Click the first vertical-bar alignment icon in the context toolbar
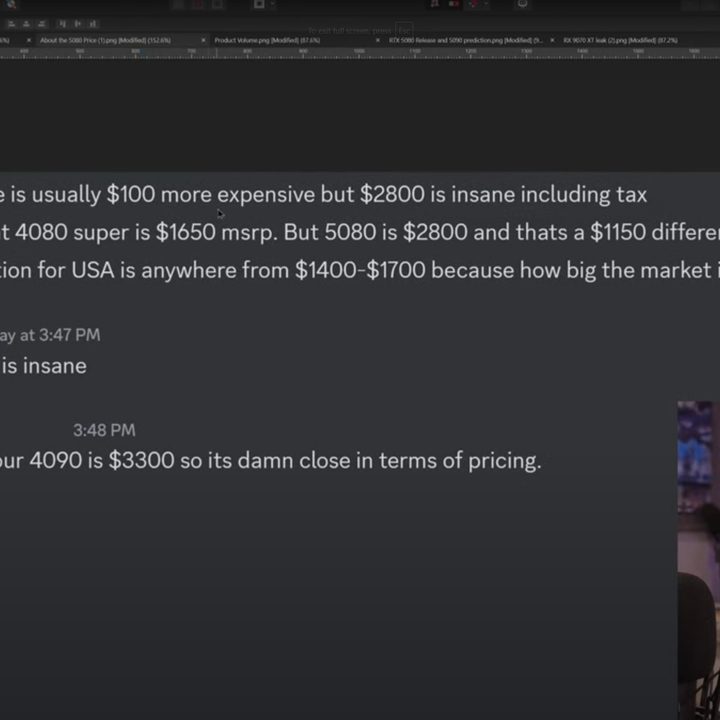The width and height of the screenshot is (720, 720). click(x=62, y=23)
